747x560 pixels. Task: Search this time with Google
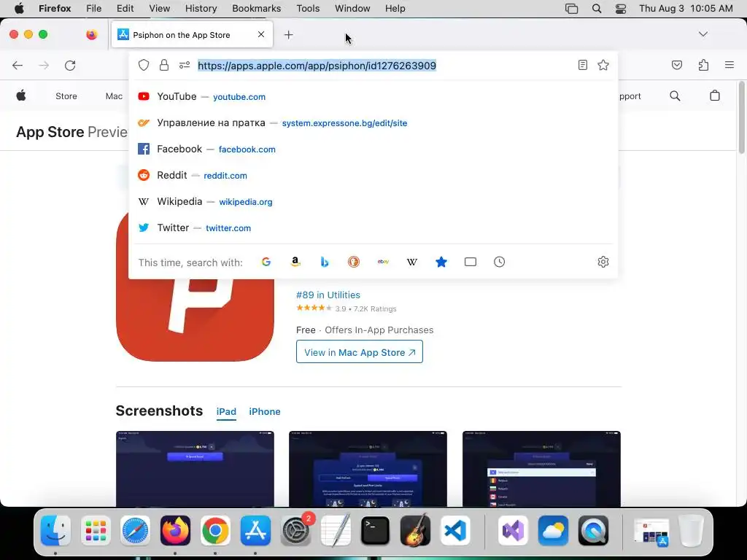coord(266,262)
